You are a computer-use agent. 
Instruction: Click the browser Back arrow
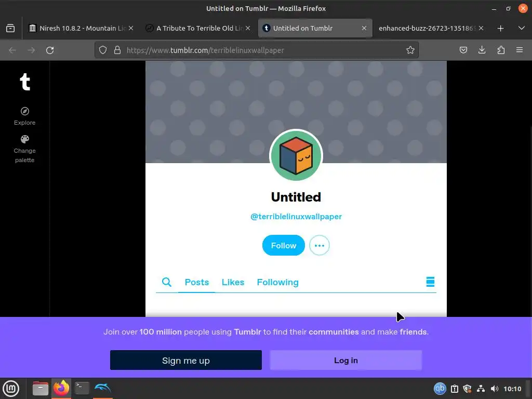pos(12,50)
